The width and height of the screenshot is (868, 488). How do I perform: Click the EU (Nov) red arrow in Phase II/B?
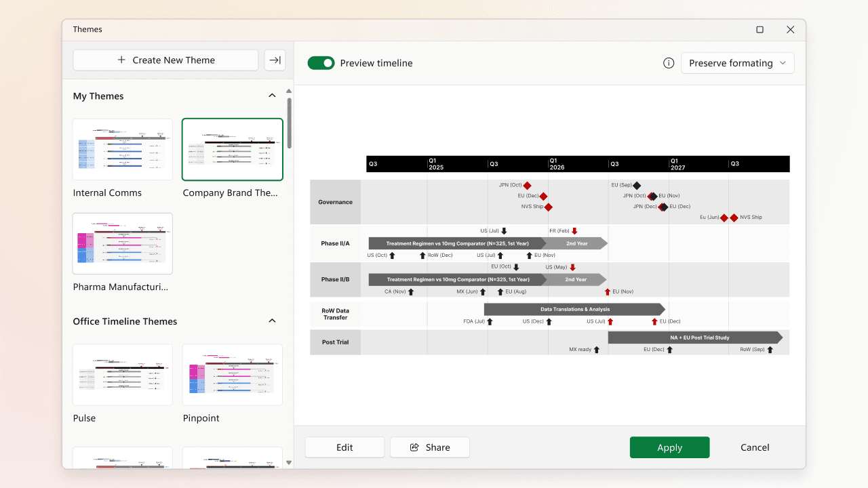tap(608, 291)
